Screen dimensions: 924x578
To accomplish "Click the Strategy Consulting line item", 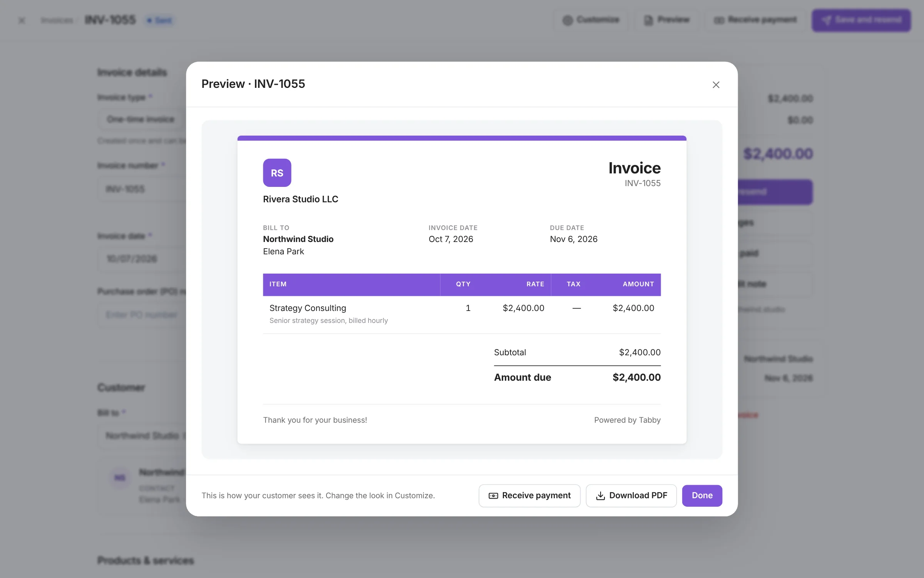I will click(x=308, y=308).
